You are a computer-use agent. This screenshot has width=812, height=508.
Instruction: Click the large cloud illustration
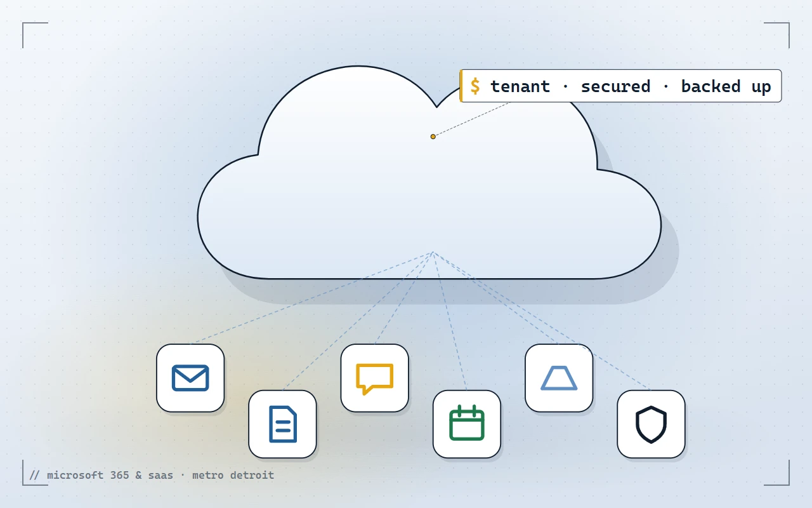click(429, 172)
